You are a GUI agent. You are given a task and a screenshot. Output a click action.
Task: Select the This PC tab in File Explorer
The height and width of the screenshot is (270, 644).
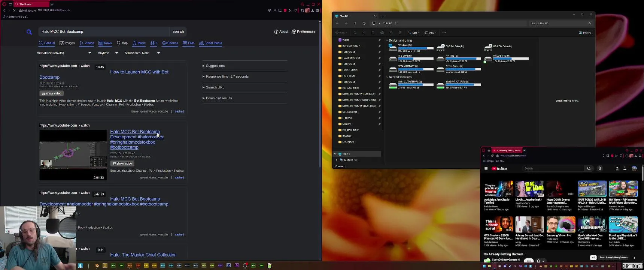pyautogui.click(x=356, y=16)
